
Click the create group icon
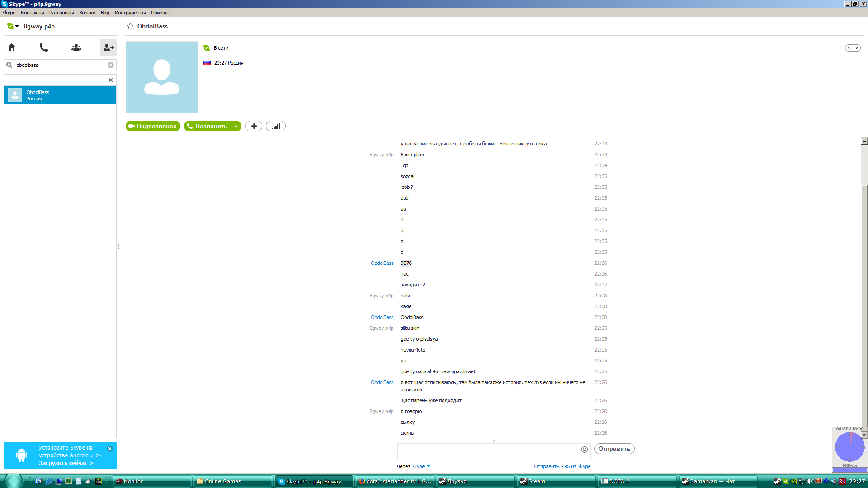[76, 47]
